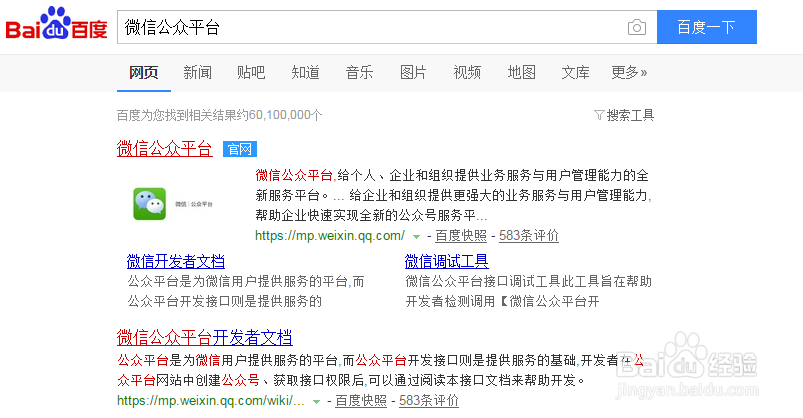The image size is (803, 418).
Task: Open the 贴吧 tab
Action: tap(251, 73)
